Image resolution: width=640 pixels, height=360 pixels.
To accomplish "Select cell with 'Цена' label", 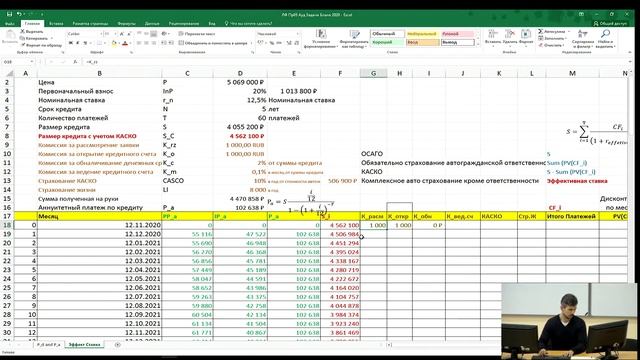I will click(99, 82).
